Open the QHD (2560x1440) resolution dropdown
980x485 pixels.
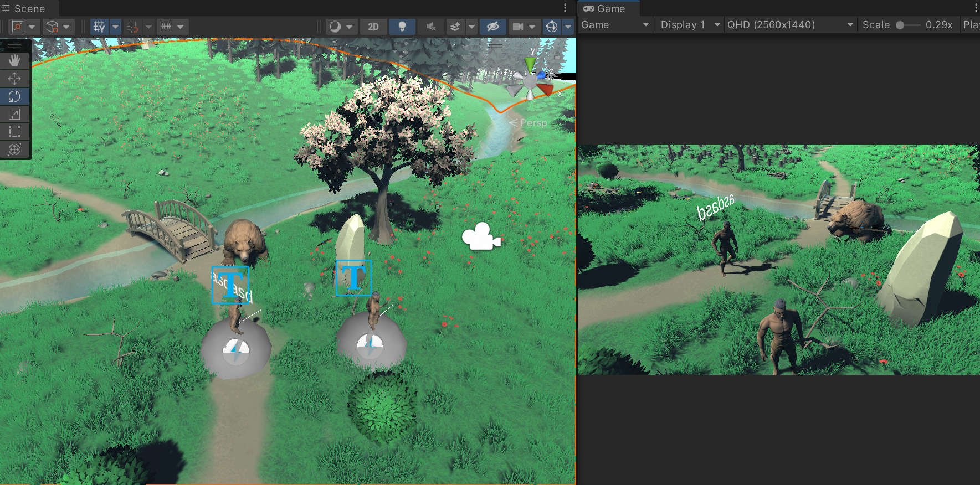pos(791,25)
